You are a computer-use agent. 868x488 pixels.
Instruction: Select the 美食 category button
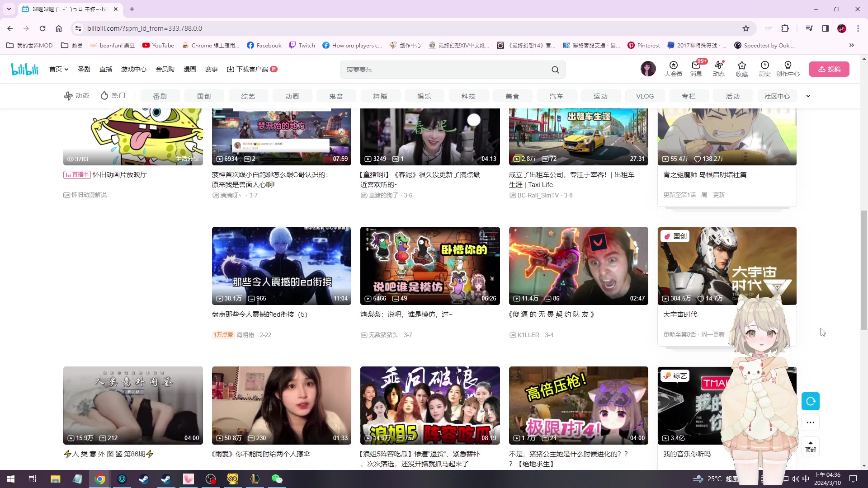tap(512, 96)
